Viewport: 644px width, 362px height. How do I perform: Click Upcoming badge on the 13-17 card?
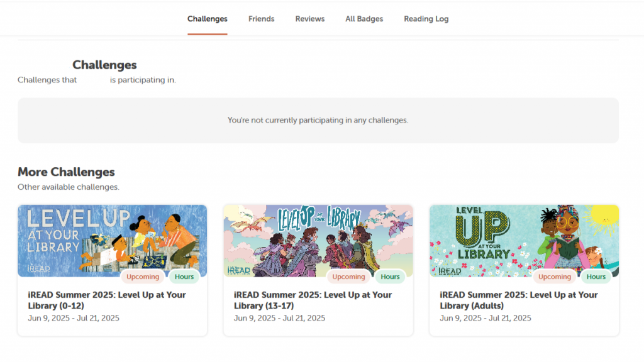348,277
